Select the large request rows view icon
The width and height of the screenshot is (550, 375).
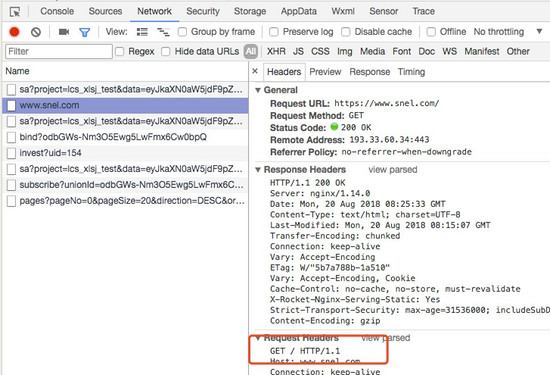(x=142, y=32)
